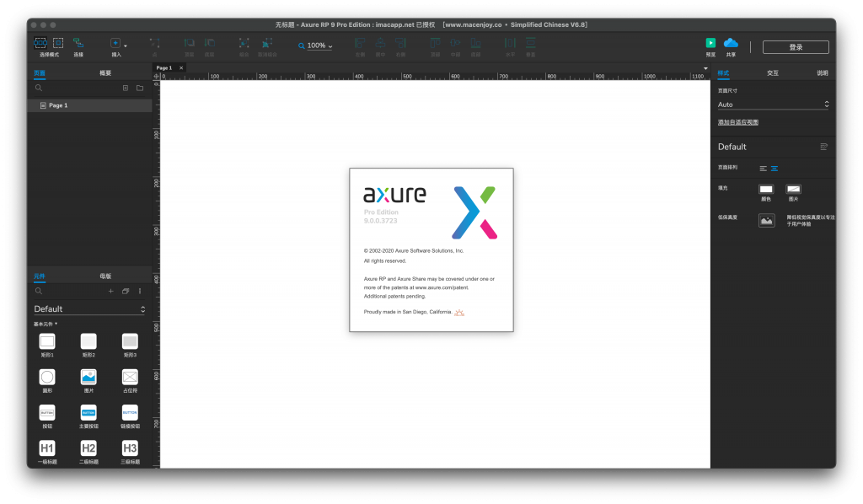Select the 圆形 ellipse widget
This screenshot has height=504, width=863.
(x=47, y=377)
